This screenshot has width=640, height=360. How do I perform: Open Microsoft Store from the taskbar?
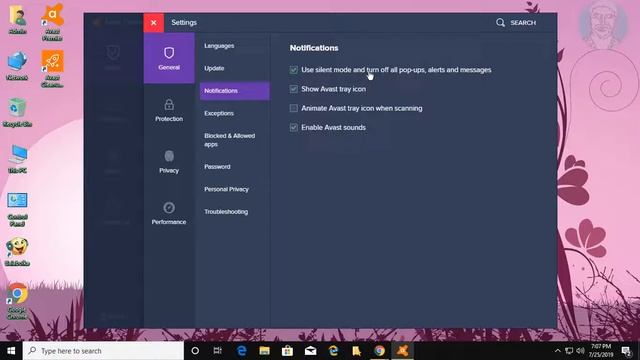click(x=287, y=351)
